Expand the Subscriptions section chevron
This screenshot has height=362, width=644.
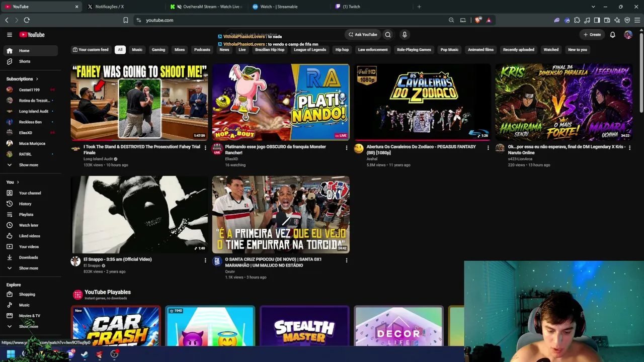point(37,79)
